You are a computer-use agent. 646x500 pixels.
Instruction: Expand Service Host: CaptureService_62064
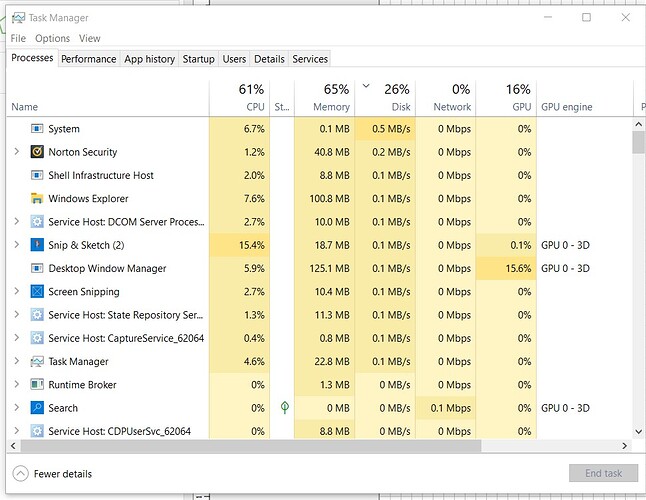click(16, 338)
